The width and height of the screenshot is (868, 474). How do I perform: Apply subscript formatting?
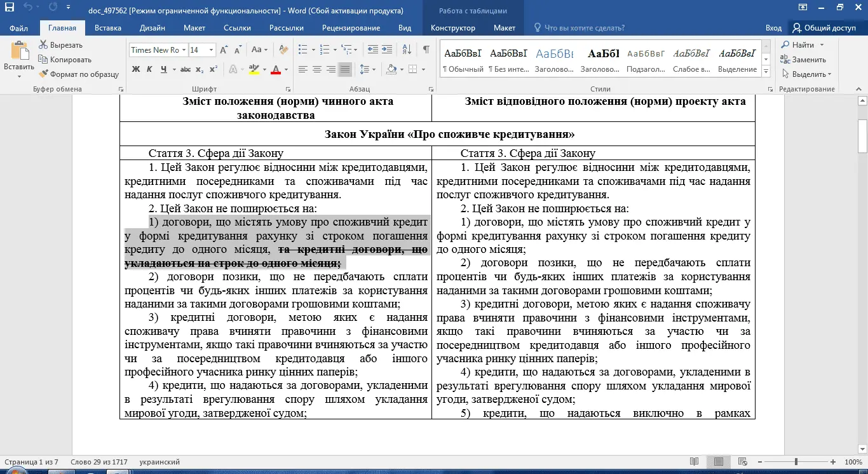click(x=200, y=69)
